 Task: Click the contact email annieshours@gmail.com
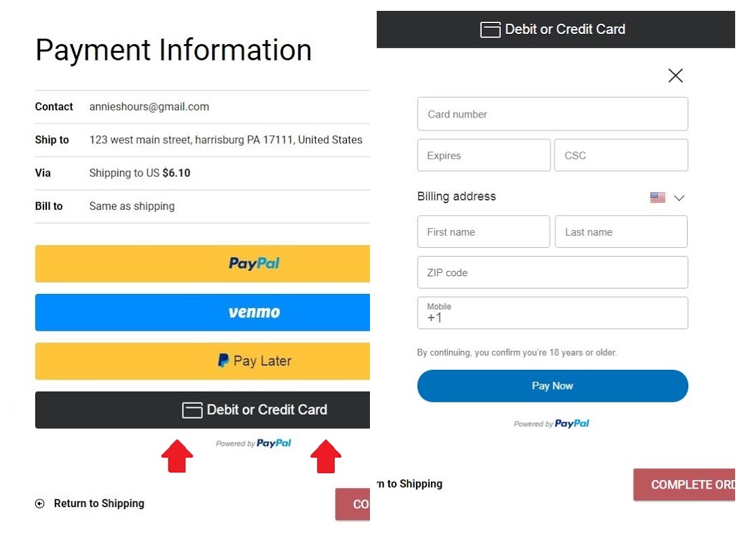click(149, 107)
